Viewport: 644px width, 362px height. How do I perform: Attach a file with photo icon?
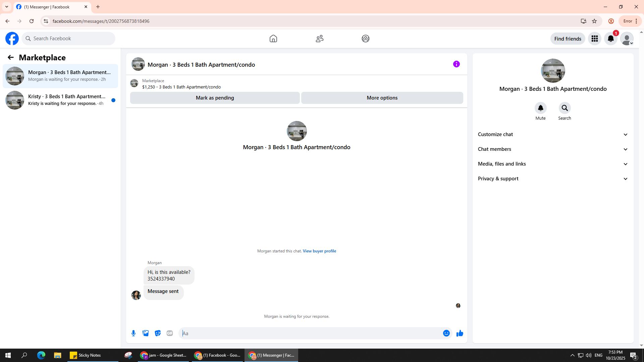146,333
